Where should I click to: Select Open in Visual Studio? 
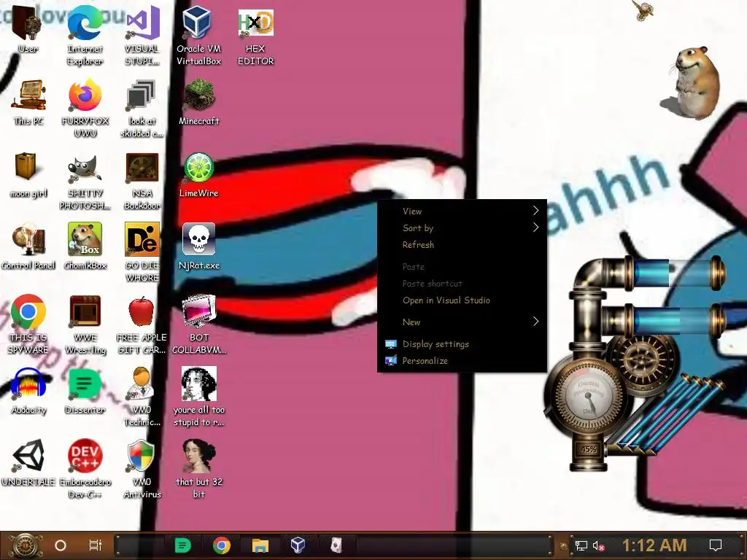click(x=462, y=300)
